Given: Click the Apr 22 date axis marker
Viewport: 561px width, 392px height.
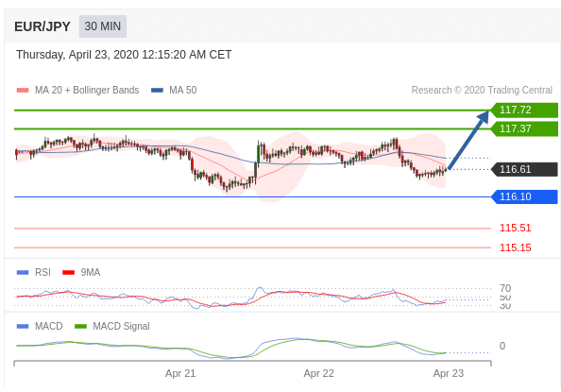Looking at the screenshot, I should 319,374.
